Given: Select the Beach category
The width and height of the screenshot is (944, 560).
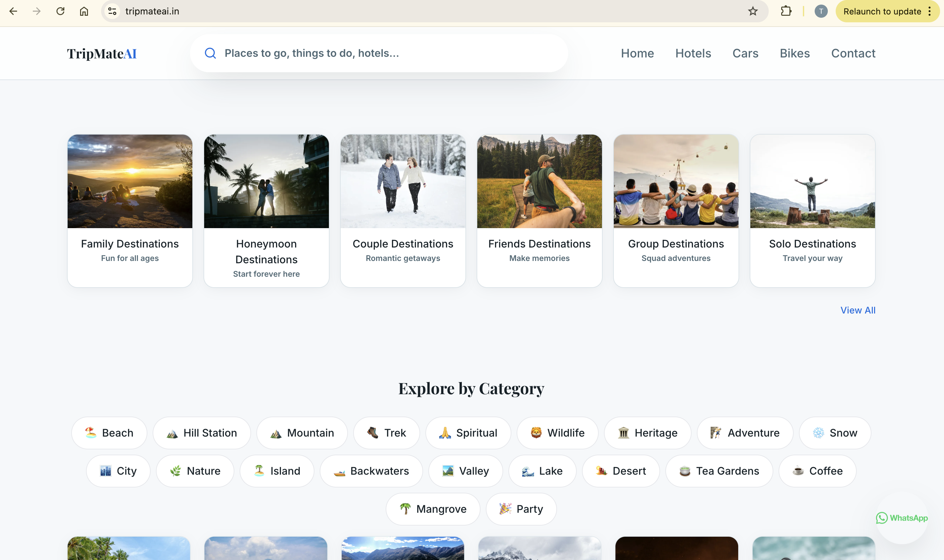Looking at the screenshot, I should [109, 432].
